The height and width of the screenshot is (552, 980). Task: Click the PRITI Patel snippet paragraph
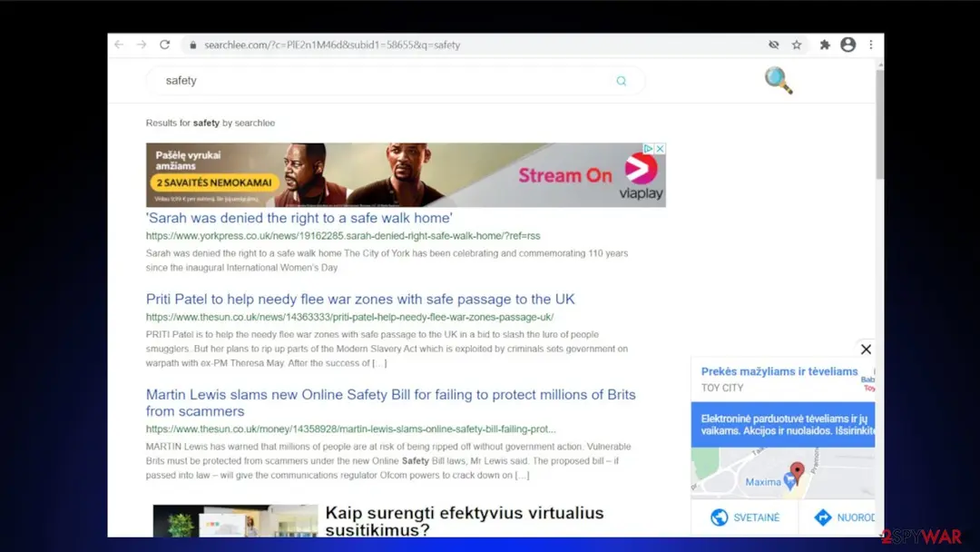387,349
